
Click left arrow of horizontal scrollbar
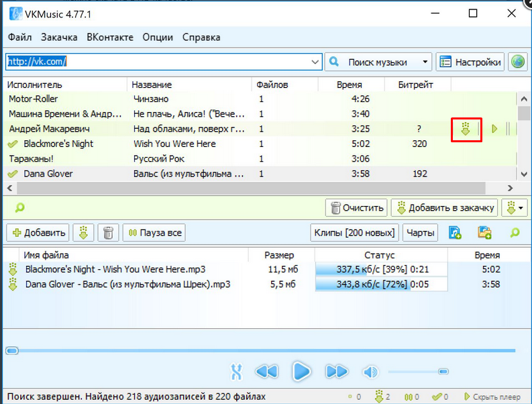tap(10, 188)
